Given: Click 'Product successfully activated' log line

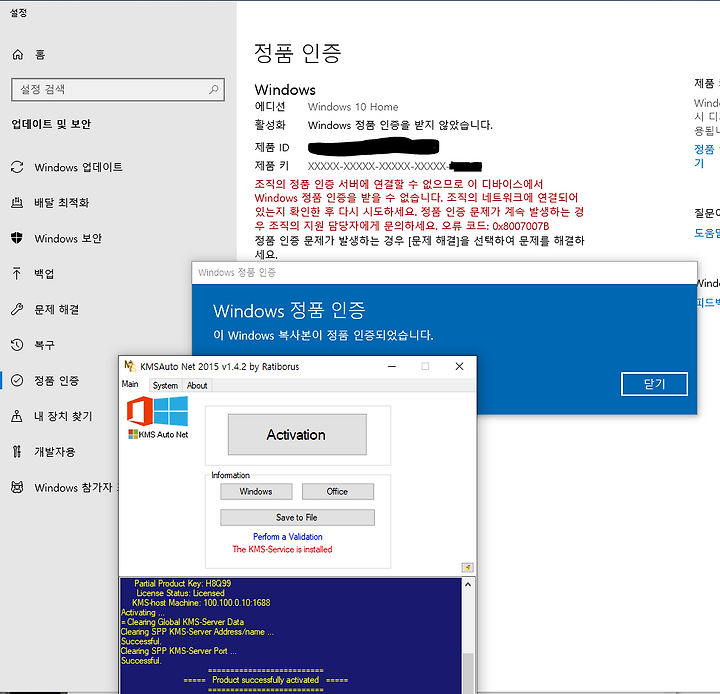Looking at the screenshot, I should tap(265, 680).
